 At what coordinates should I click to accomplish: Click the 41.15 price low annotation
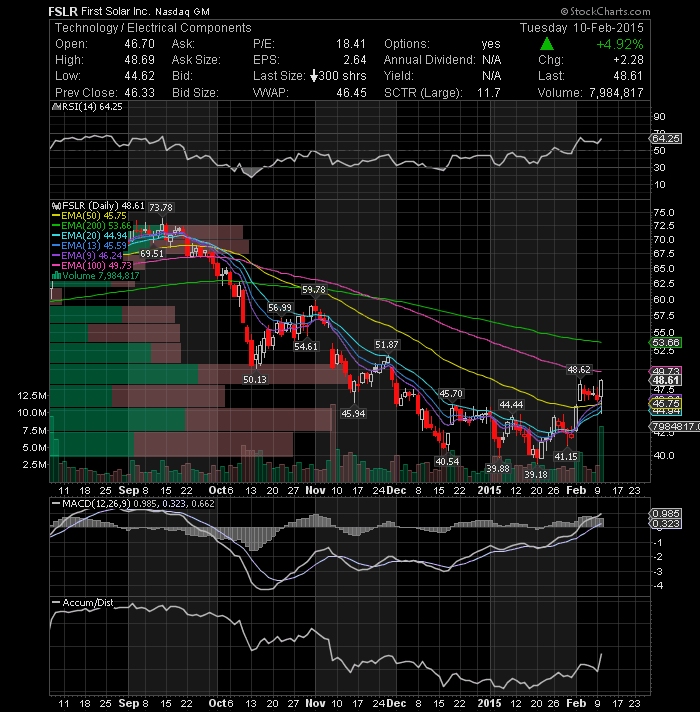[x=566, y=456]
